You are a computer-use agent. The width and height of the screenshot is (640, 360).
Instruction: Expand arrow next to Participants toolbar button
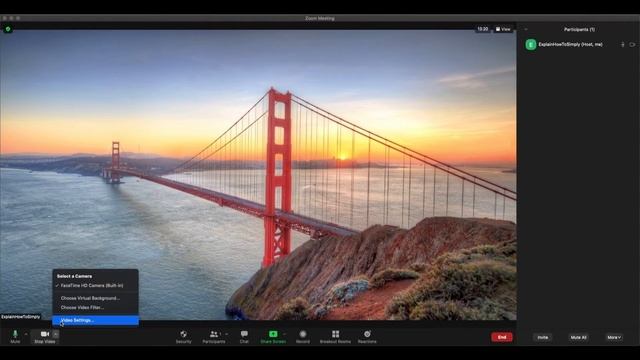click(x=227, y=334)
